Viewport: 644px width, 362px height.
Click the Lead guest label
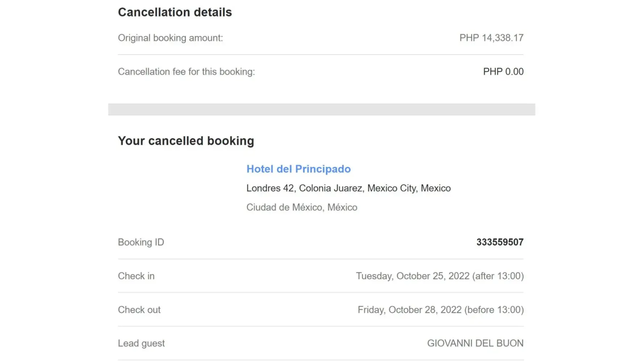[141, 344]
